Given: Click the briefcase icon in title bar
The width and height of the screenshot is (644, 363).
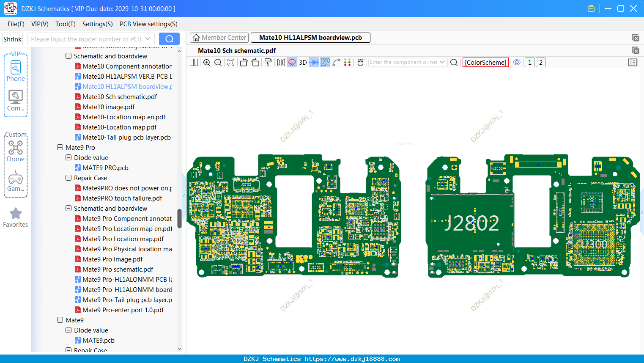Looking at the screenshot, I should [x=591, y=8].
